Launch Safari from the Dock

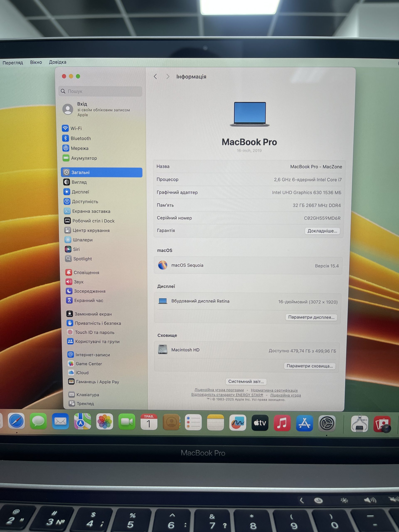pos(16,421)
